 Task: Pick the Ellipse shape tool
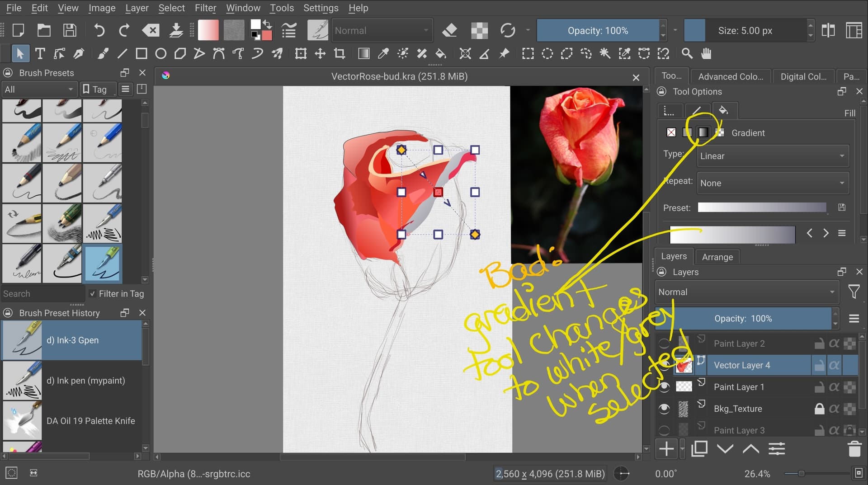tap(160, 54)
